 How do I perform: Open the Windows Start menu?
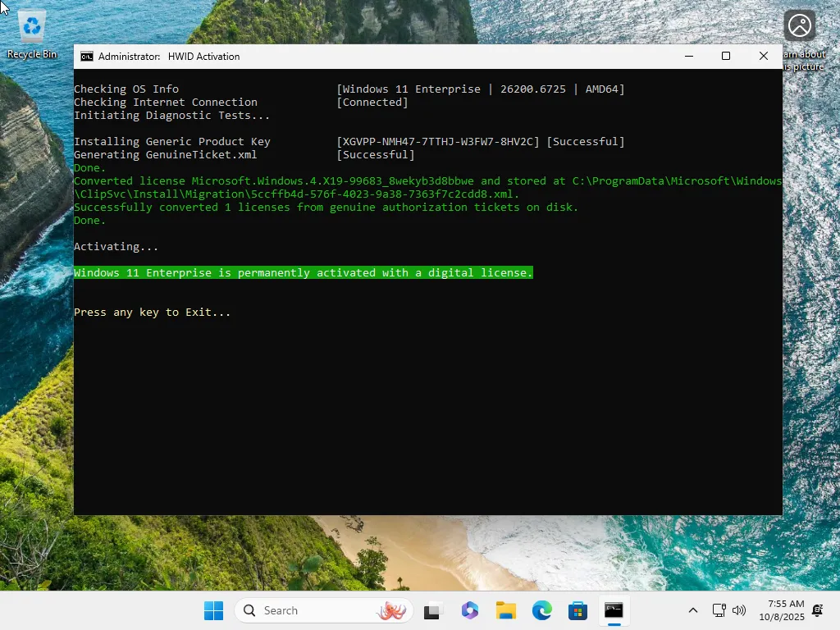(x=214, y=610)
